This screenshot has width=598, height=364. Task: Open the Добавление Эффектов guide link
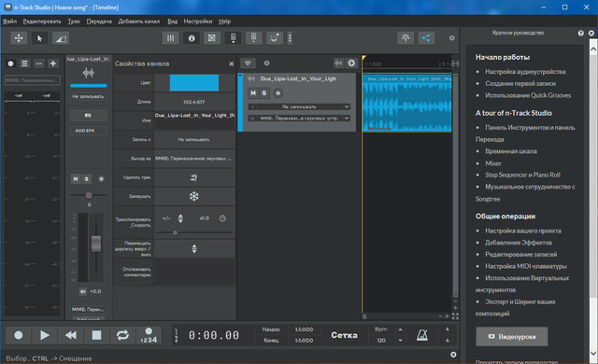pos(519,243)
